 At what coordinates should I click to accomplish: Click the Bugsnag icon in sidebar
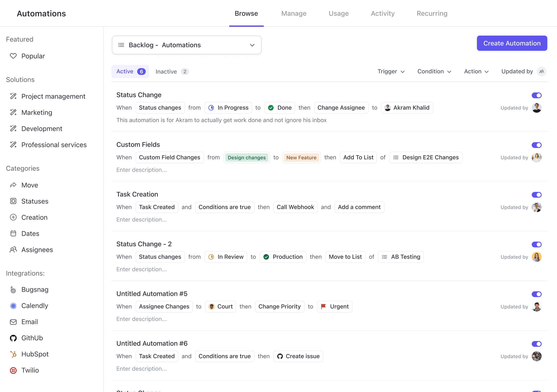pyautogui.click(x=13, y=290)
